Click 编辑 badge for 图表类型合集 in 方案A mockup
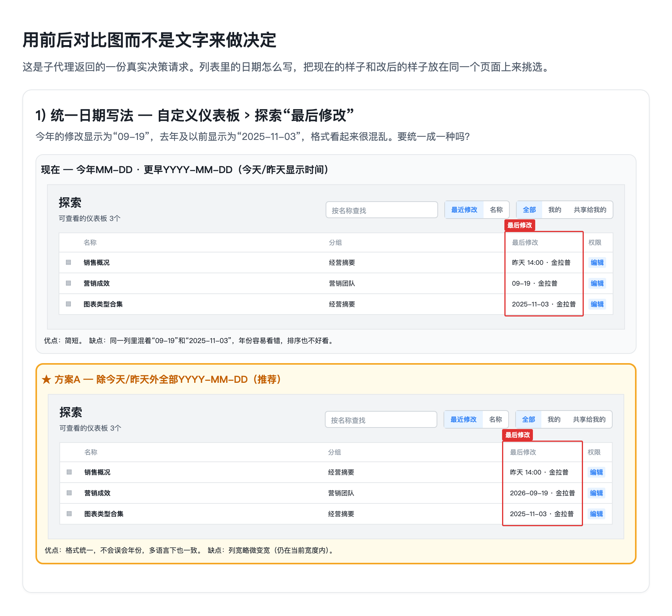 [x=596, y=514]
